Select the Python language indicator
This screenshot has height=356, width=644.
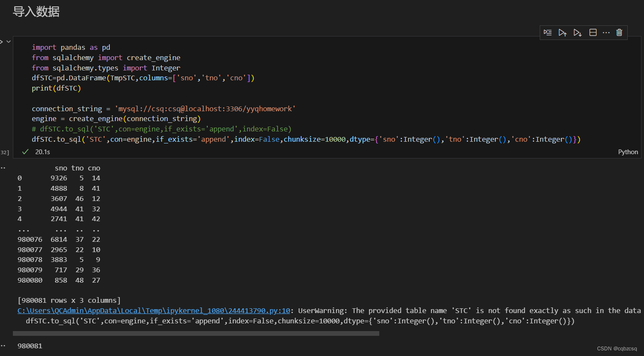(628, 152)
